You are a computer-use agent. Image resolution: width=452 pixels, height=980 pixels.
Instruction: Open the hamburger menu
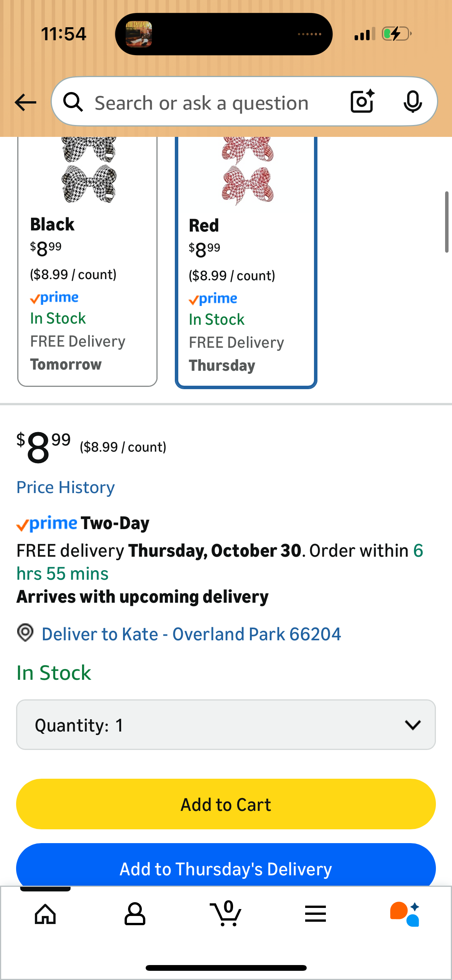click(x=316, y=914)
